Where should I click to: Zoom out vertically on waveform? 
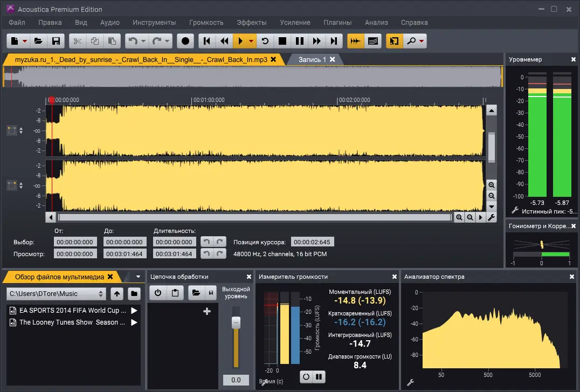coord(491,196)
